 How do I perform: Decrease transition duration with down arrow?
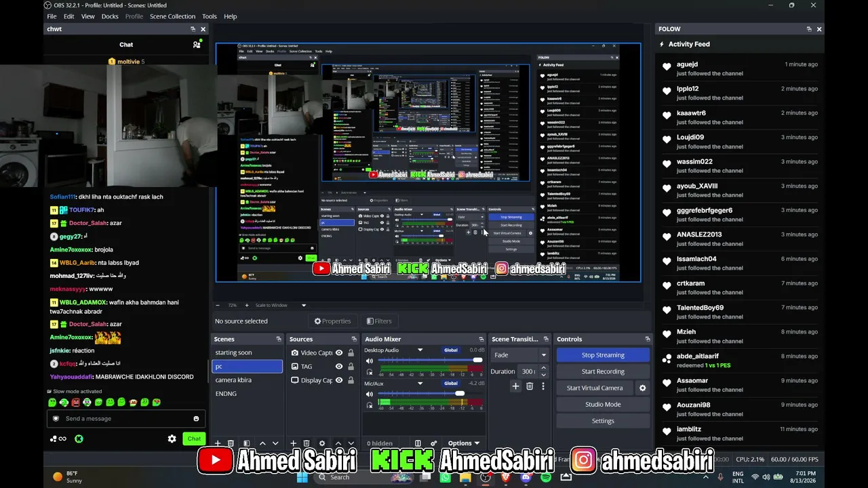coord(543,375)
